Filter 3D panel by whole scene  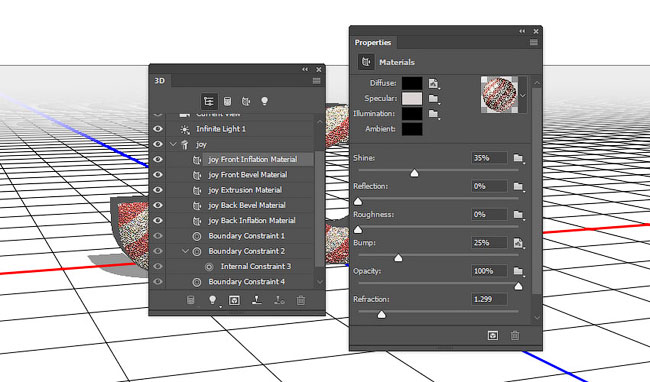point(209,101)
